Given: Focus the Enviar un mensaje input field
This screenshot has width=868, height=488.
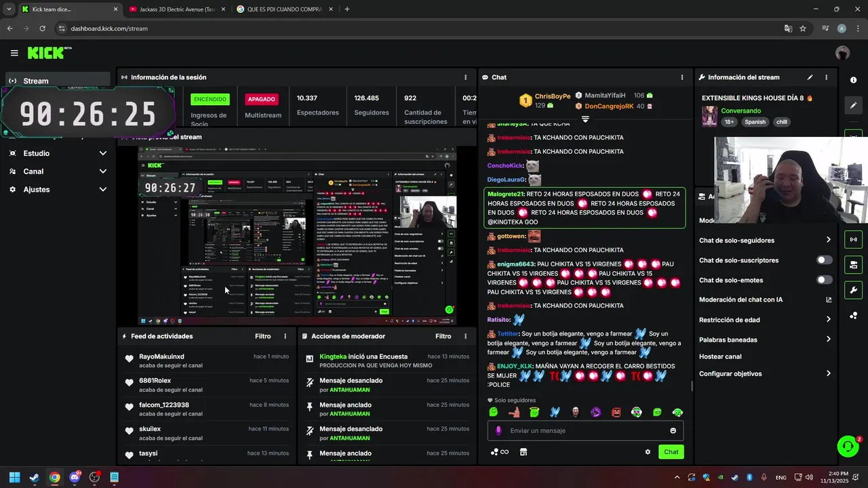Looking at the screenshot, I should (585, 430).
